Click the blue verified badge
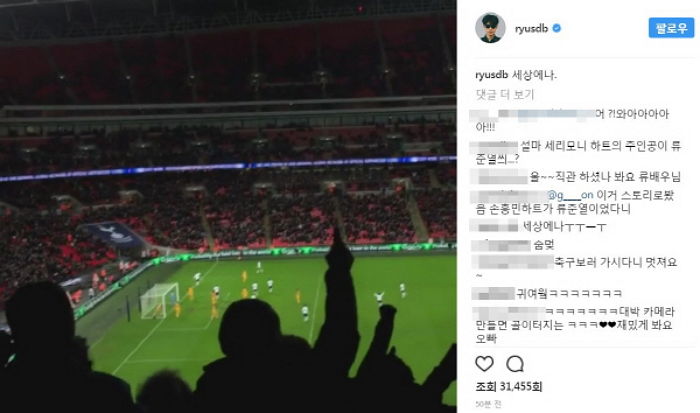 [557, 29]
